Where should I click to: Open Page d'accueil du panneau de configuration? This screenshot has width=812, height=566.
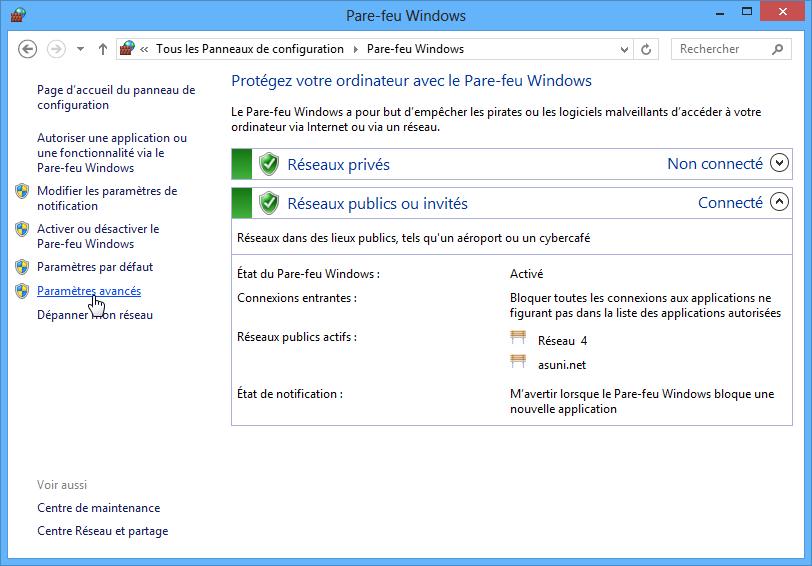[116, 97]
